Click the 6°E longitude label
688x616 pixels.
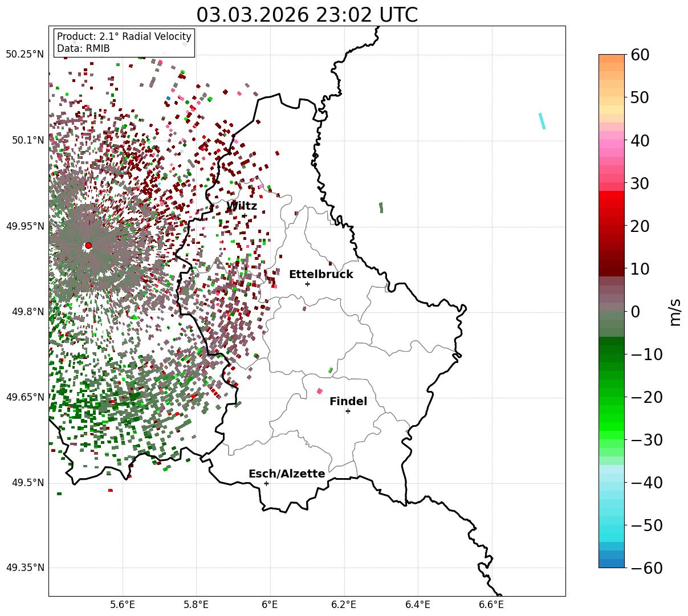coord(270,605)
